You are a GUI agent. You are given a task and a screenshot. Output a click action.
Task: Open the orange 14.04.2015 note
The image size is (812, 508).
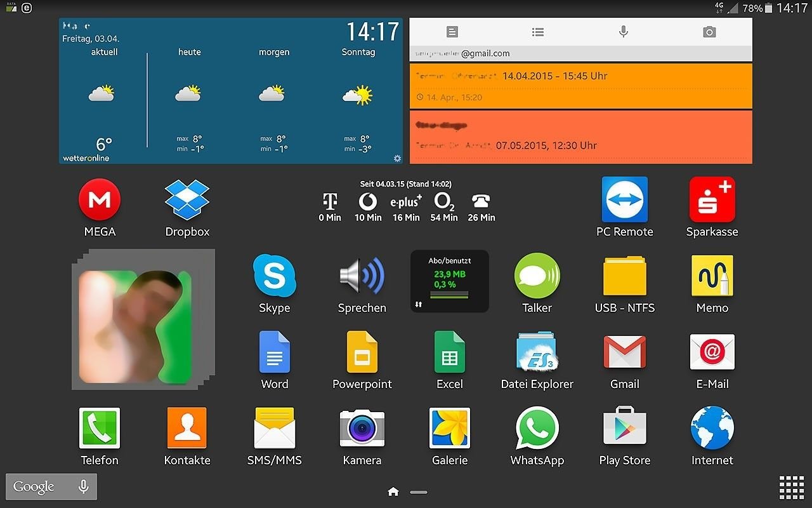tap(581, 86)
